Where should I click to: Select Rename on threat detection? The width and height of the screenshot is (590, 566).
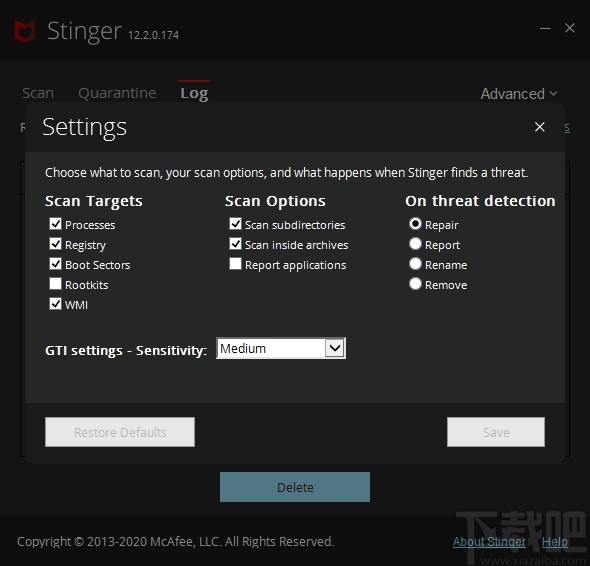(x=415, y=264)
